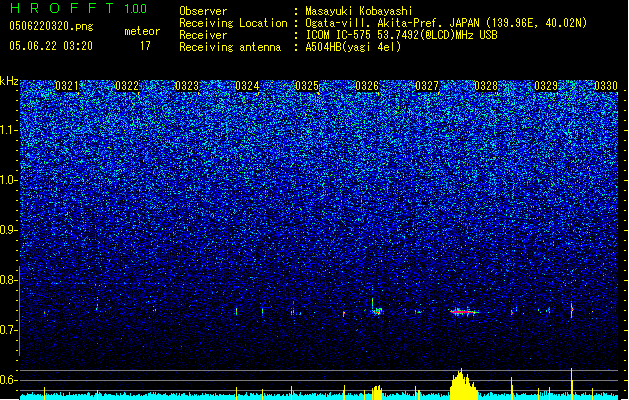Click the 0330 time marker

click(606, 86)
